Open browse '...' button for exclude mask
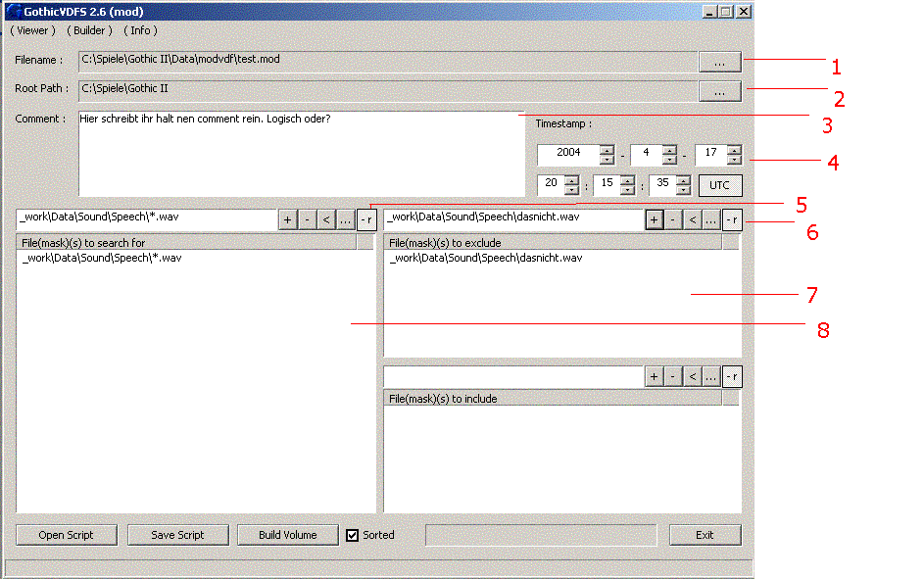Screen dimensions: 924x579 click(x=712, y=220)
